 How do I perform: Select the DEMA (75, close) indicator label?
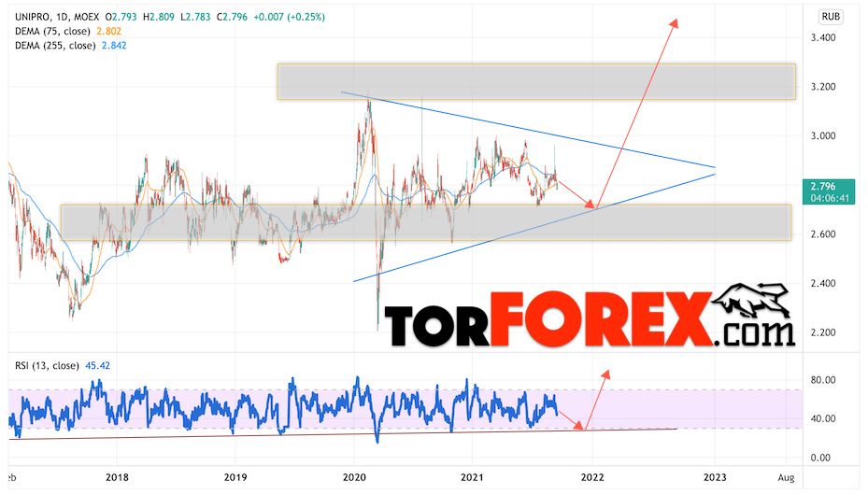point(52,32)
